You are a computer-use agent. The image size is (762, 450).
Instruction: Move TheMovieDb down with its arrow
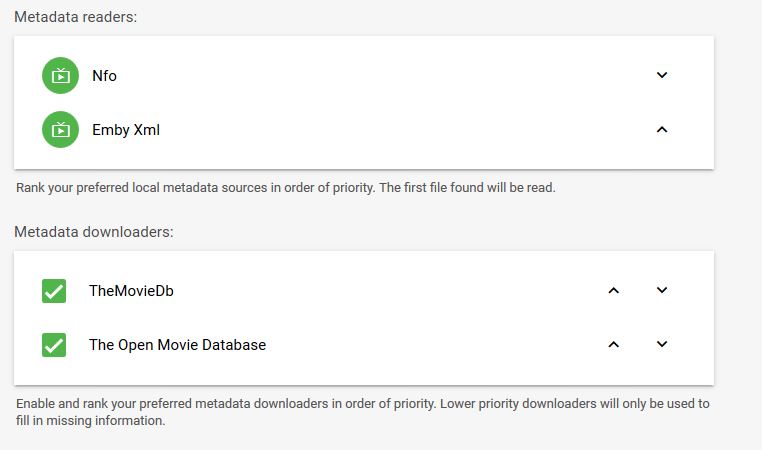pyautogui.click(x=661, y=290)
